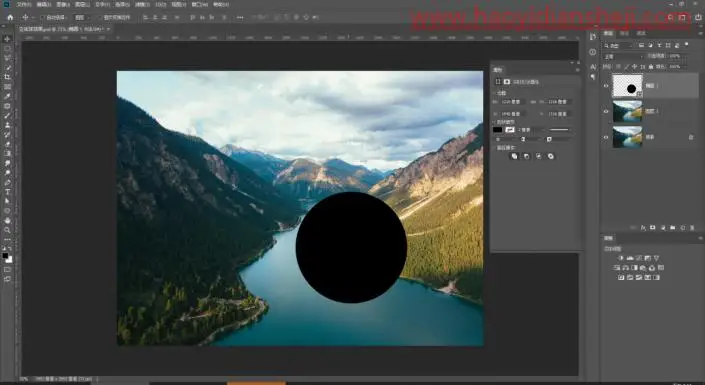Select the Gradient tool

coord(7,153)
